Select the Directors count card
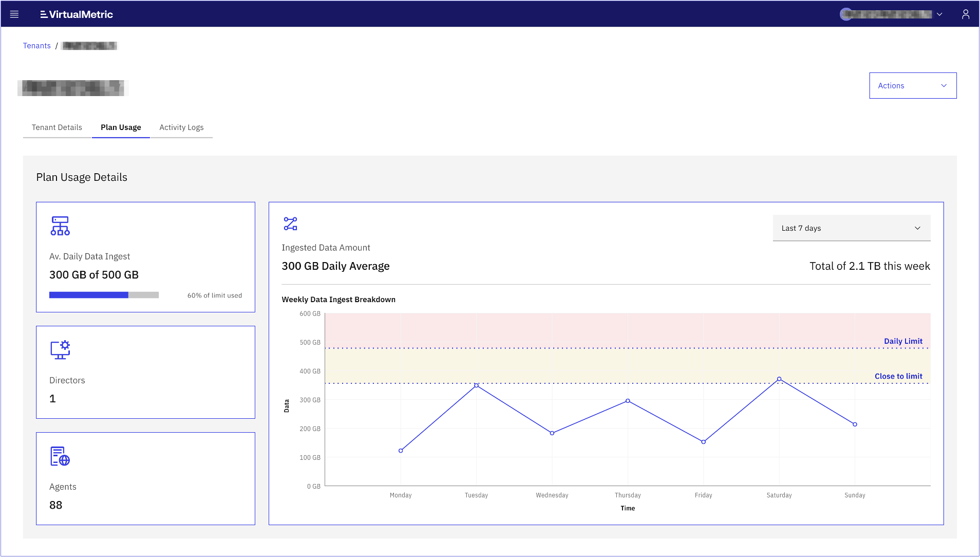Viewport: 980px width, 557px height. point(145,372)
